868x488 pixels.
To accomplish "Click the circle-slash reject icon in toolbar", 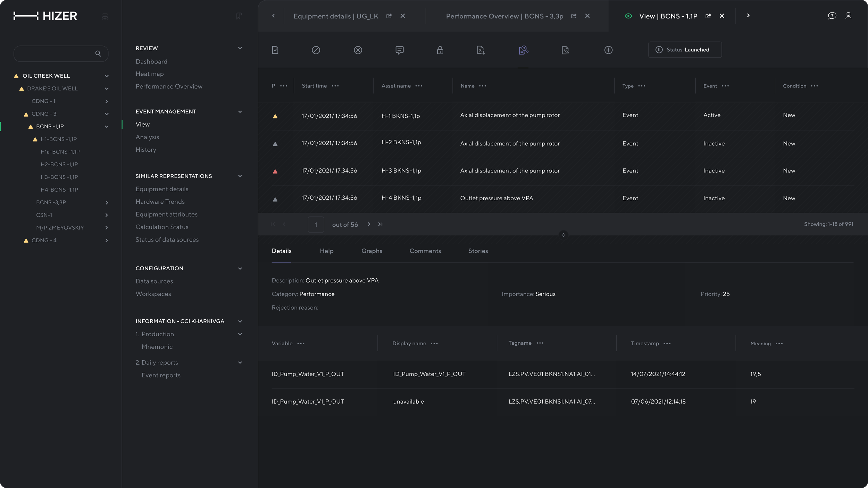I will (316, 50).
